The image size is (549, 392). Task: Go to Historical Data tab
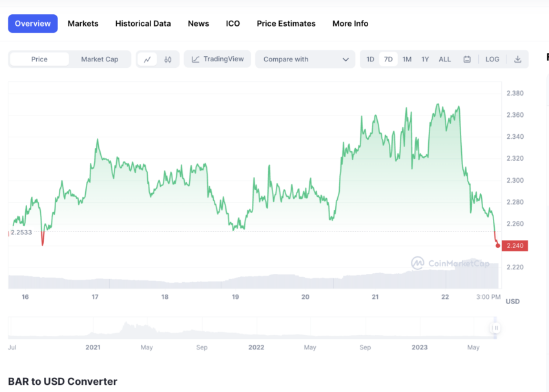pyautogui.click(x=143, y=23)
